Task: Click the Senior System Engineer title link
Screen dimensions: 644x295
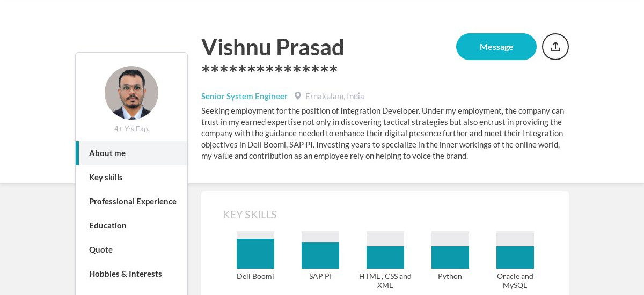Action: tap(244, 96)
